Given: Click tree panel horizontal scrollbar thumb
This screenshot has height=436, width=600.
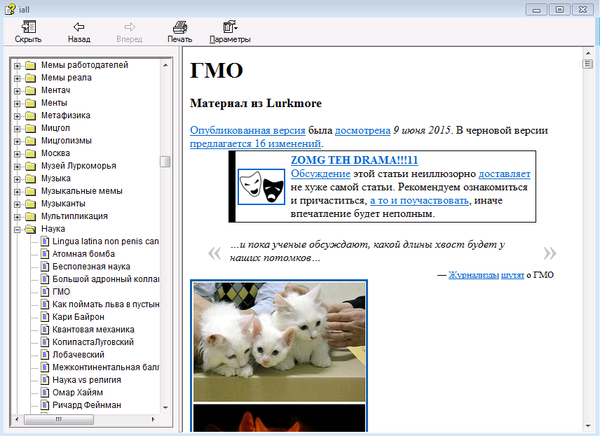Looking at the screenshot, I should pyautogui.click(x=59, y=420).
